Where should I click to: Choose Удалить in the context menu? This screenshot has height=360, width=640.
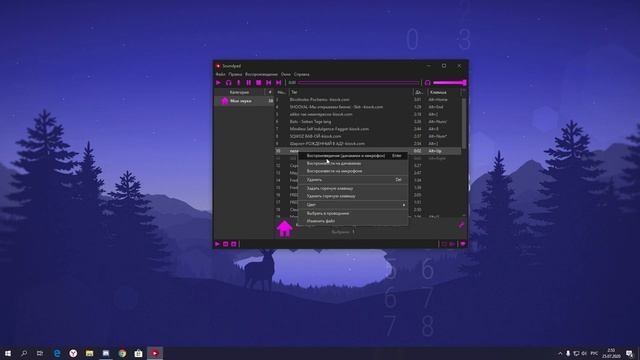[353, 180]
